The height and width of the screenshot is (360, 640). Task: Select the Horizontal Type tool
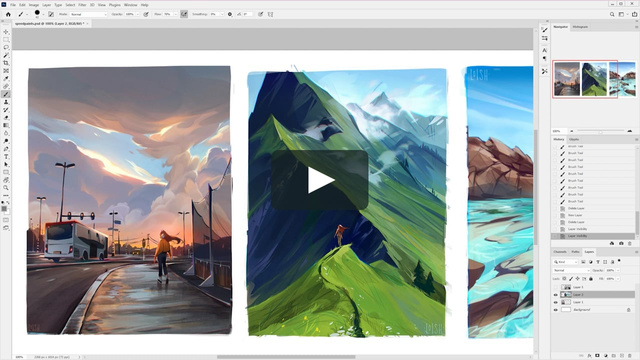coord(6,157)
